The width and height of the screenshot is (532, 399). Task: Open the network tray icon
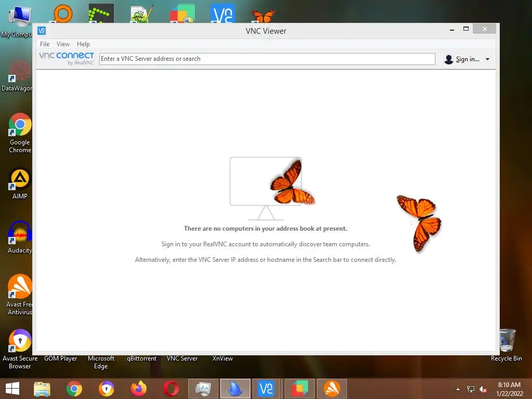point(471,389)
